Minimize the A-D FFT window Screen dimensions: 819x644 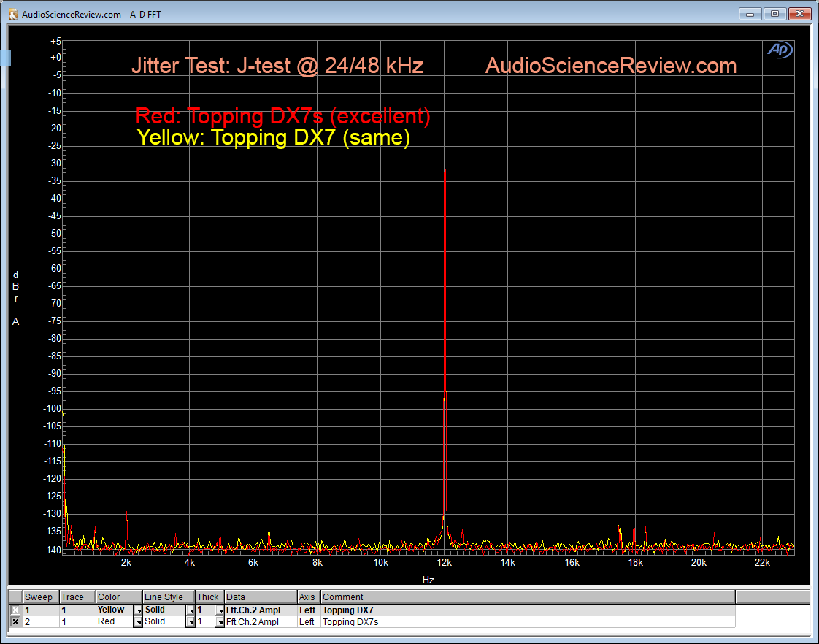click(750, 14)
